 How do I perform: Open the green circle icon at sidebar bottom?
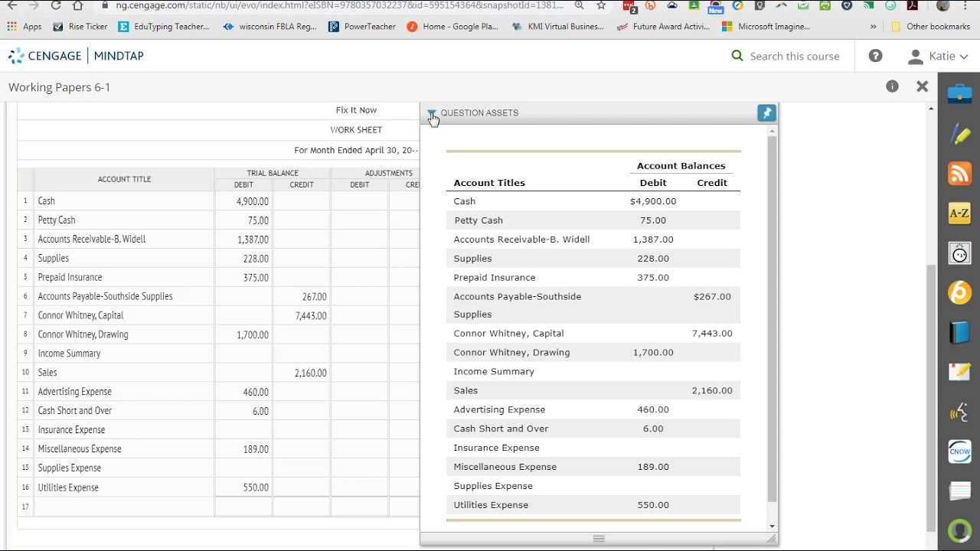tap(959, 530)
